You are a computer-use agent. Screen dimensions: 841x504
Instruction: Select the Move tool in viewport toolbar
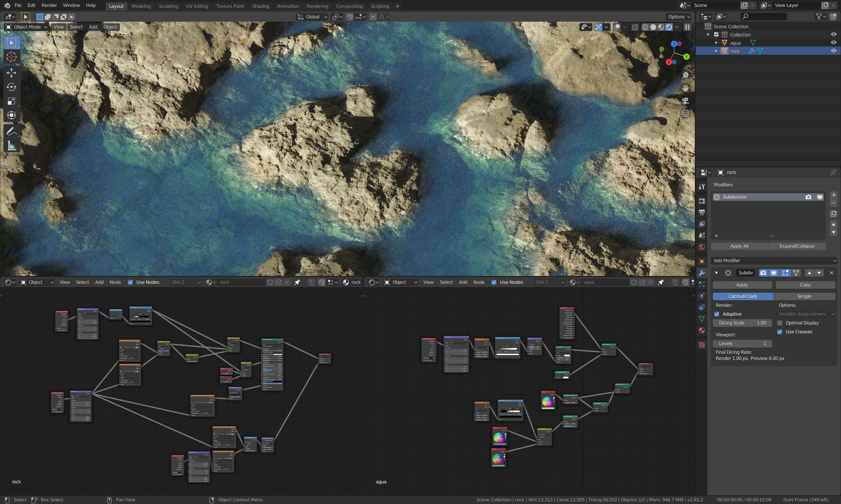tap(11, 72)
